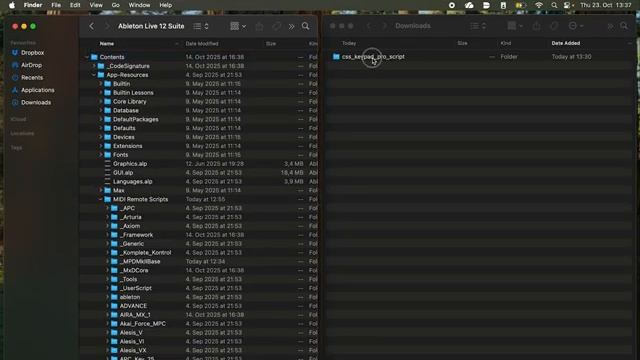Screen dimensions: 640x360
Task: Sort by Size column in Downloads window
Action: coord(462,43)
